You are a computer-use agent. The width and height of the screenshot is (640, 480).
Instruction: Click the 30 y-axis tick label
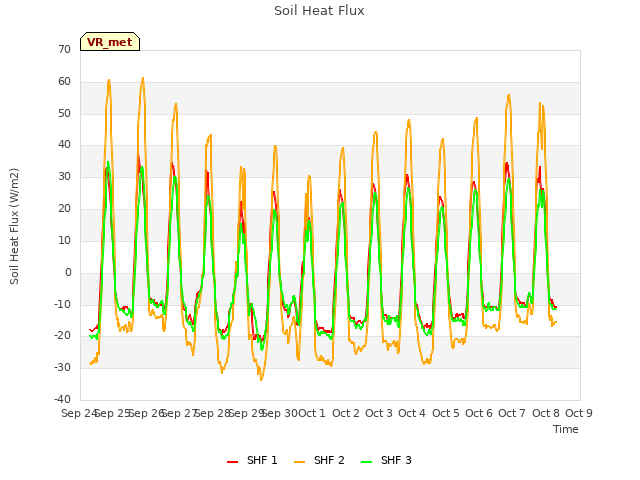[x=64, y=177]
